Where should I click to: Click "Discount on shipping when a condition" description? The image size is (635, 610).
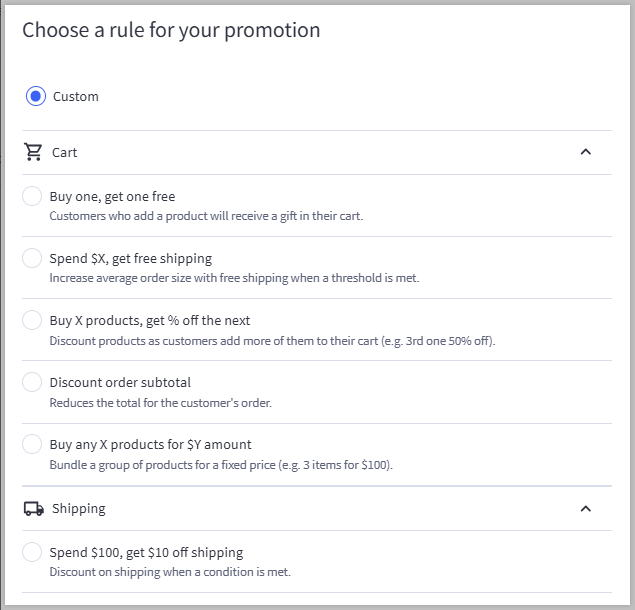tap(170, 572)
